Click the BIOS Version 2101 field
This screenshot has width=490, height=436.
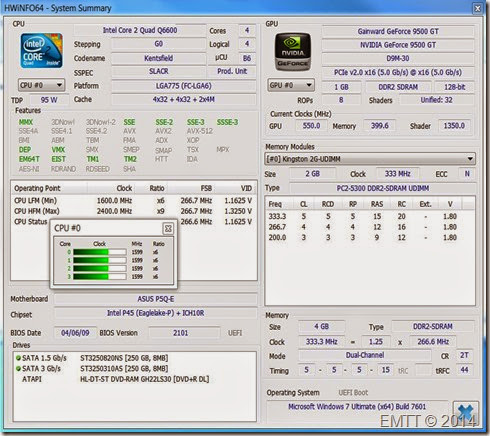[184, 333]
